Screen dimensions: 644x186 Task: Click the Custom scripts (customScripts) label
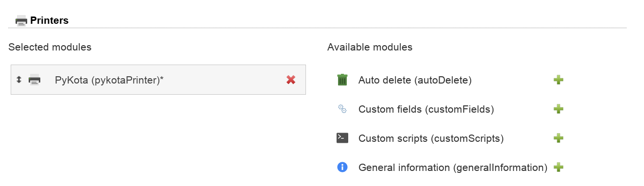click(x=431, y=138)
